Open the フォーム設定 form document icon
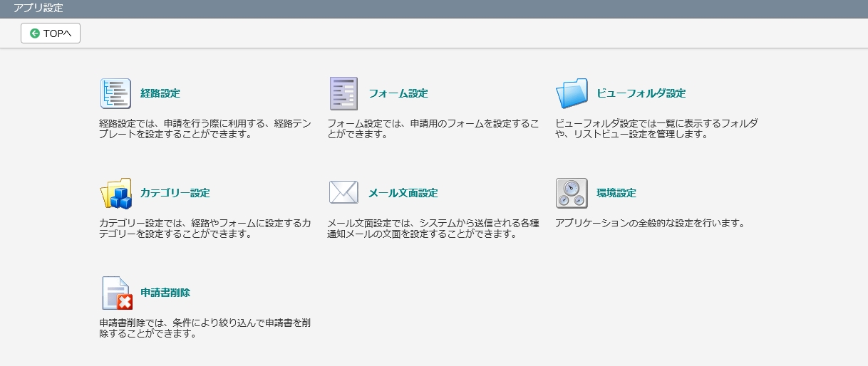The image size is (868, 366). coord(343,93)
